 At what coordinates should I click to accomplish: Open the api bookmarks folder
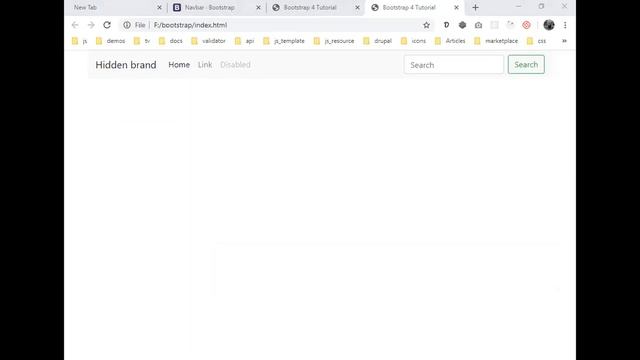[244, 41]
